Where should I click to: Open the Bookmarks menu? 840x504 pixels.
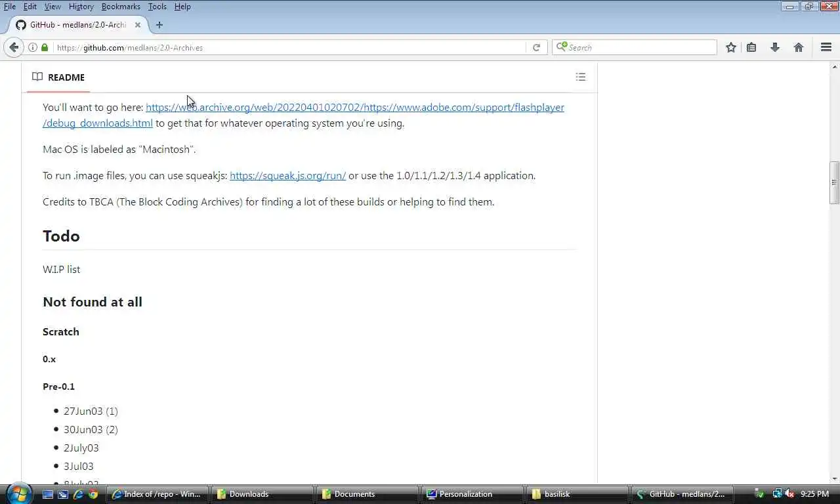pos(121,7)
